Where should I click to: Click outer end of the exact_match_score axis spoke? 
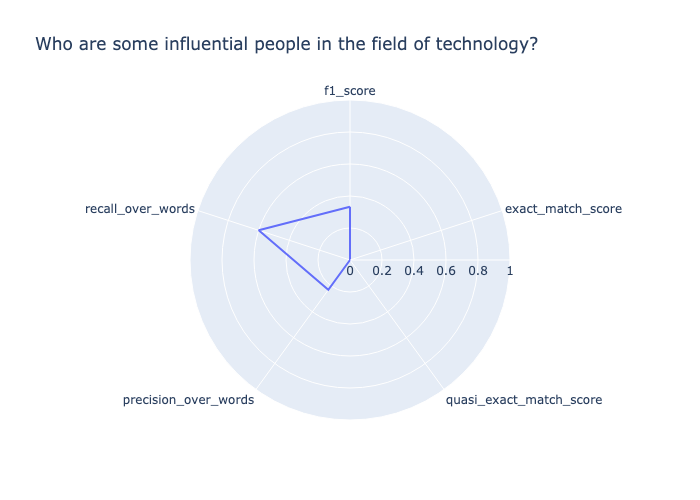click(501, 211)
